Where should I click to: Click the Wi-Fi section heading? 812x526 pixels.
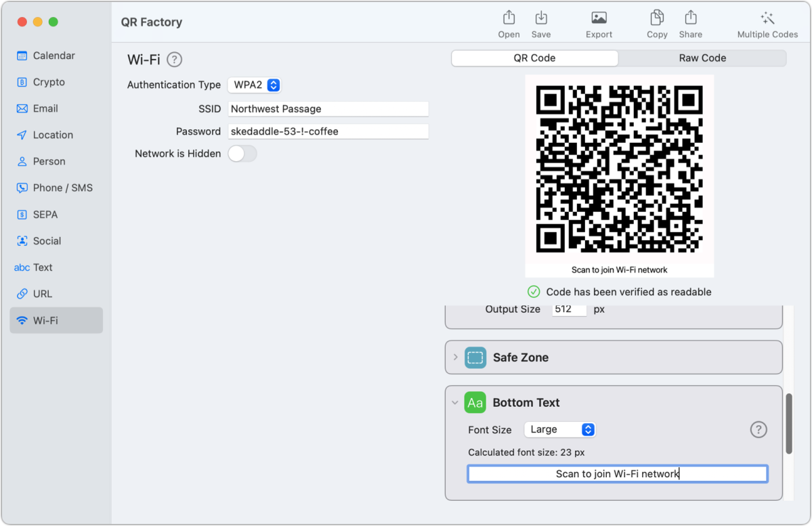(x=144, y=60)
